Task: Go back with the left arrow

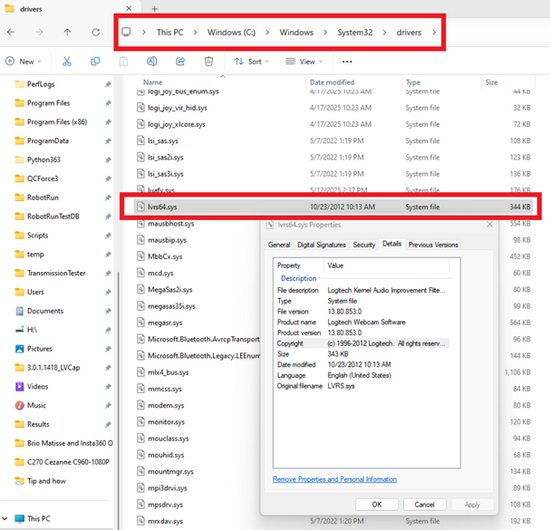Action: pos(11,32)
